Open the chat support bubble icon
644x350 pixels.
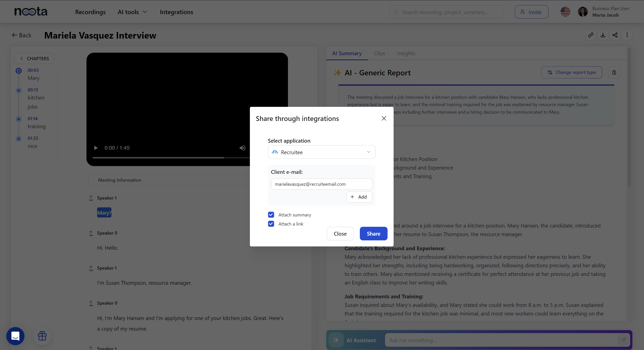pos(15,336)
